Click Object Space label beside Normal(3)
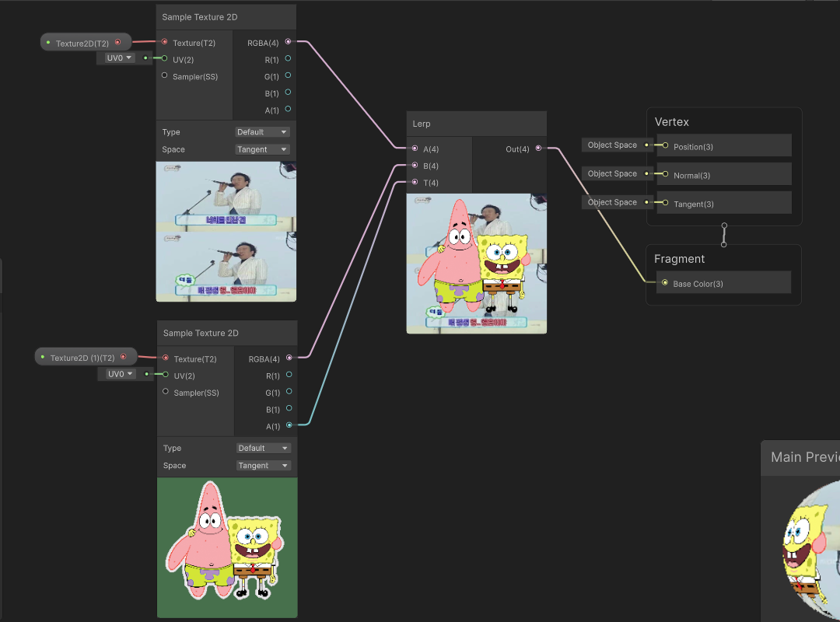Screen dimensions: 840x622 point(612,173)
